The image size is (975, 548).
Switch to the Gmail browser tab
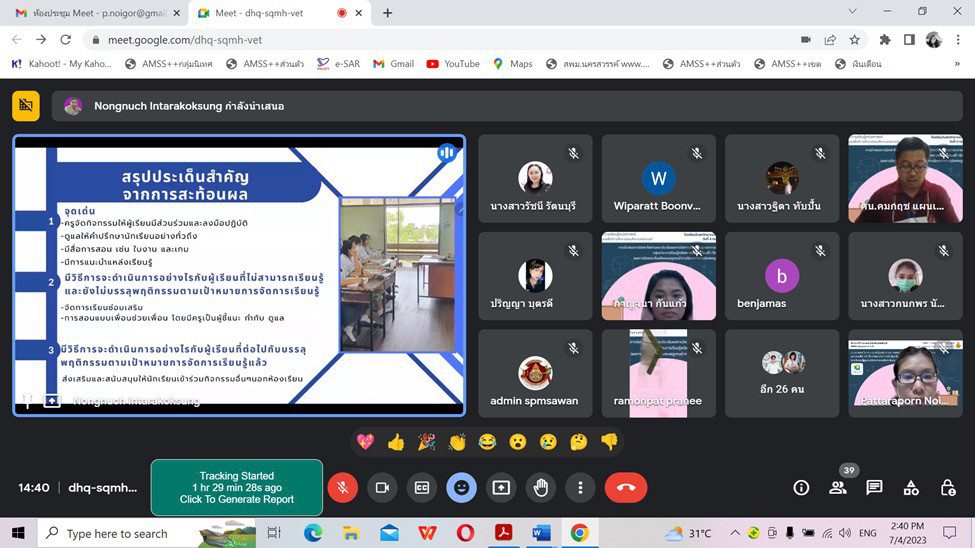[98, 13]
